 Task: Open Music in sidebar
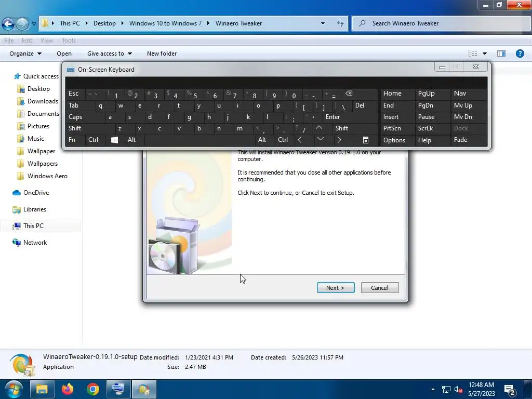point(35,139)
